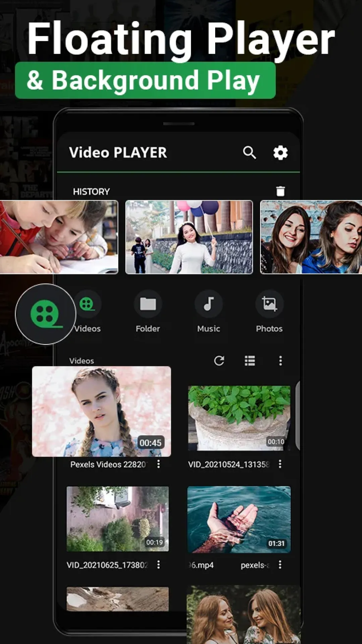This screenshot has width=362, height=644.
Task: Switch to the Videos tab label
Action: pyautogui.click(x=87, y=329)
